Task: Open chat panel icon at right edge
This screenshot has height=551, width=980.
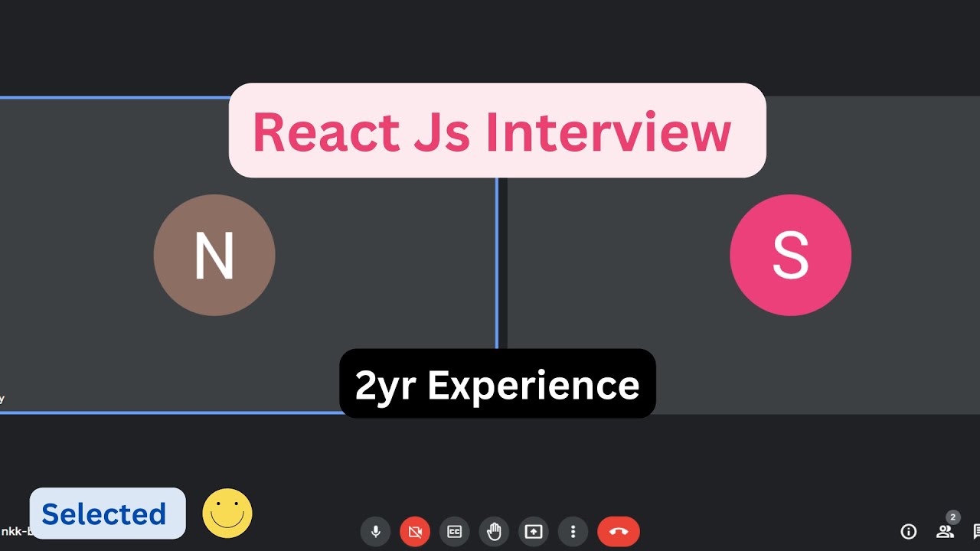Action: [976, 531]
